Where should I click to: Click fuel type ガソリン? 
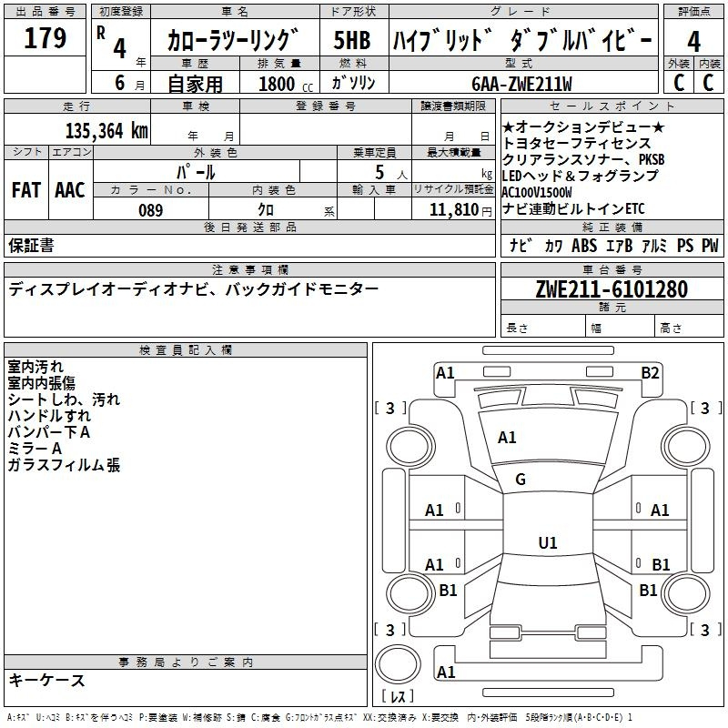tap(353, 83)
